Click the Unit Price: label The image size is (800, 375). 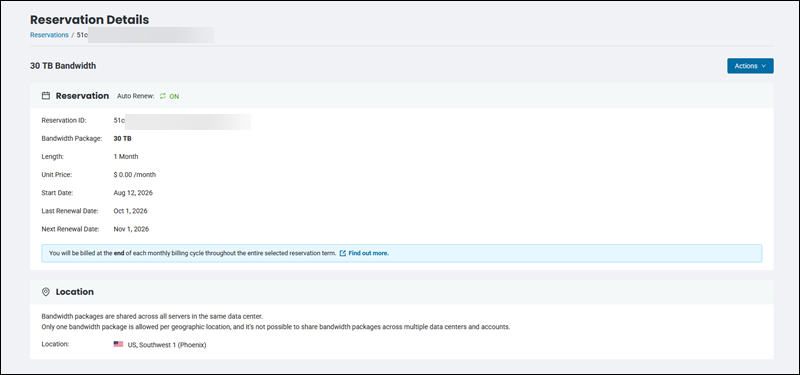click(57, 174)
